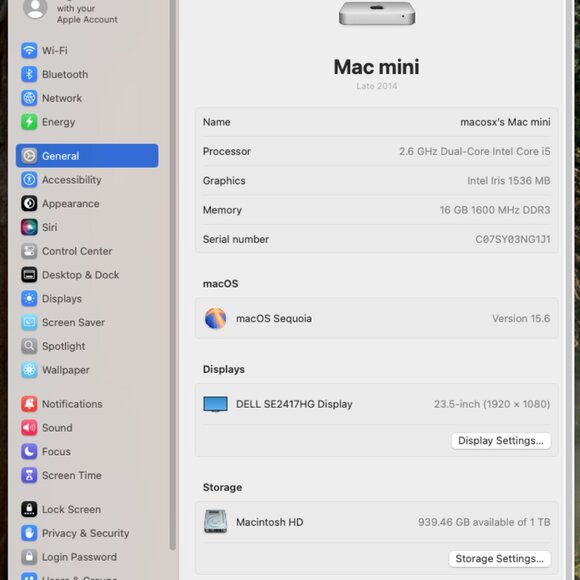
Task: Select Appearance in the sidebar
Action: click(87, 203)
